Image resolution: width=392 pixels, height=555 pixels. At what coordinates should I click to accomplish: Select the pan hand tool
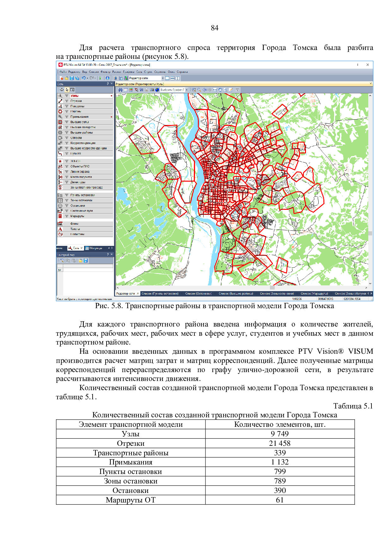(220, 90)
